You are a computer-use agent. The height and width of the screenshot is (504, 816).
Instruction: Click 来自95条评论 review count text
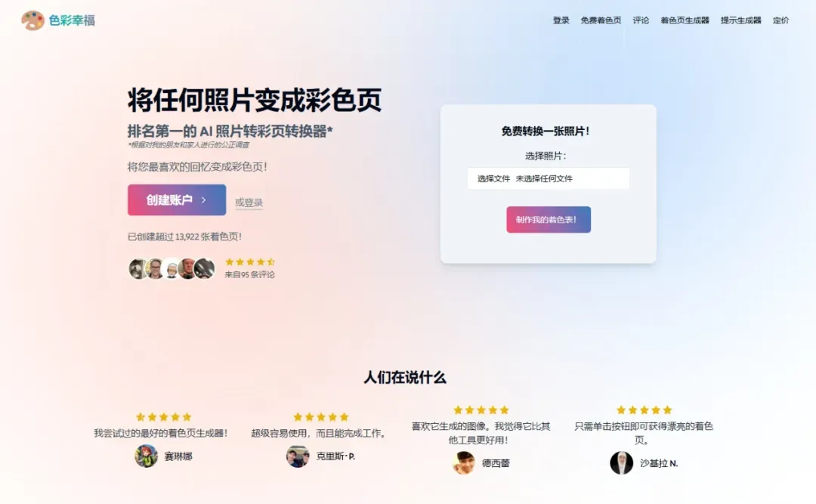[250, 274]
